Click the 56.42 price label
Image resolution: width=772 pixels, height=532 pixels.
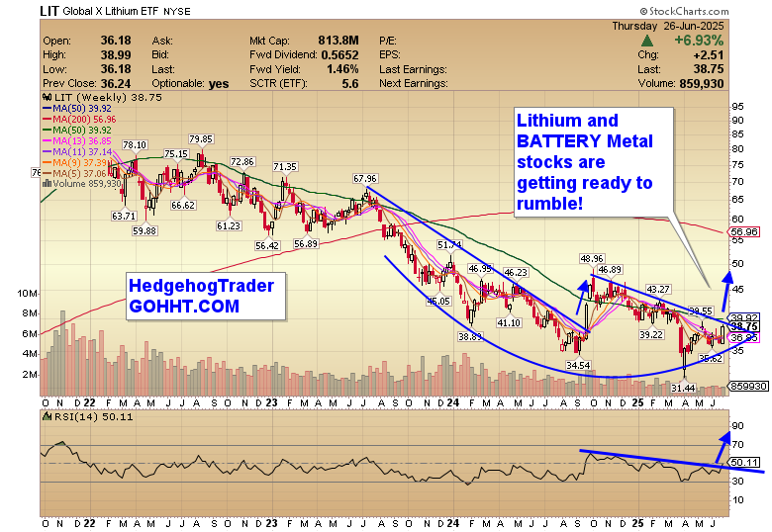(x=267, y=245)
